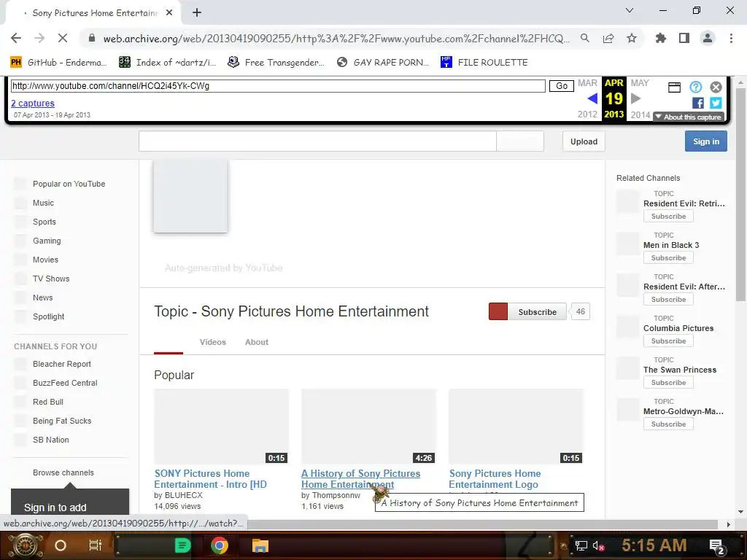Image resolution: width=747 pixels, height=560 pixels.
Task: Toggle the browser side panel icon
Action: coord(684,38)
